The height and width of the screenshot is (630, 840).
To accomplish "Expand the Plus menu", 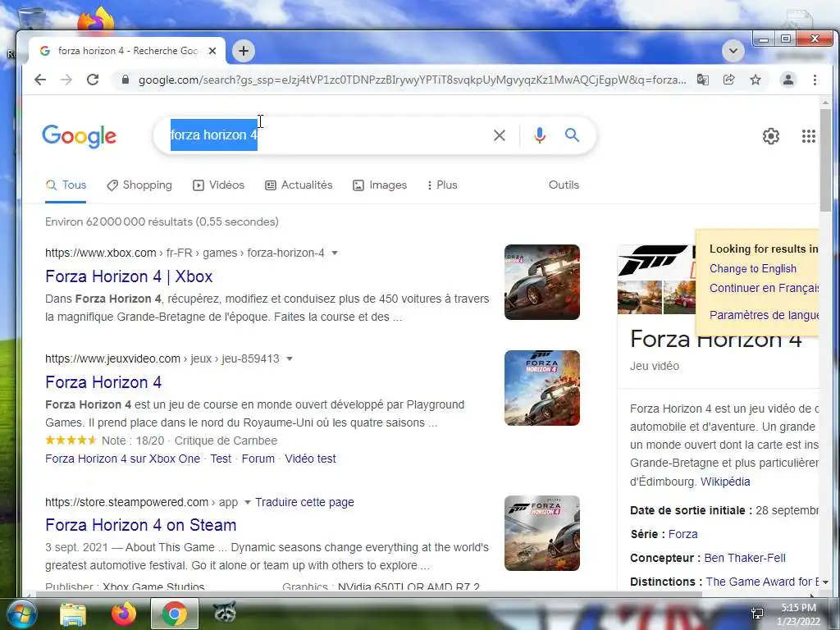I will (442, 185).
